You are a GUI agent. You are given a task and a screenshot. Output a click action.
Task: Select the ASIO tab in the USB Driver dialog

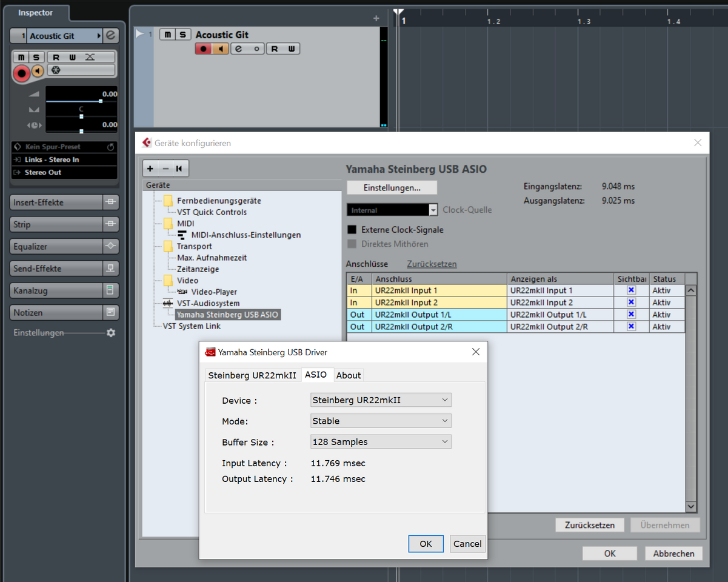point(316,375)
